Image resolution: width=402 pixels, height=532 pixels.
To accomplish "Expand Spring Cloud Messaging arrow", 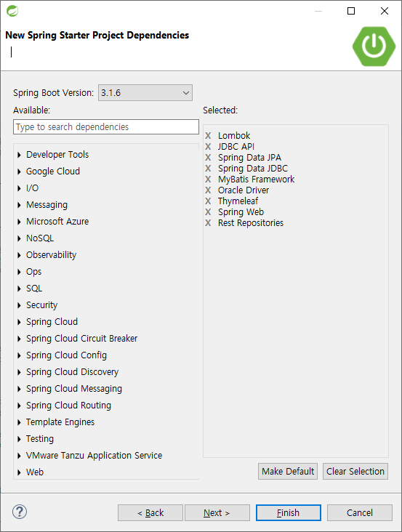I will [x=19, y=389].
